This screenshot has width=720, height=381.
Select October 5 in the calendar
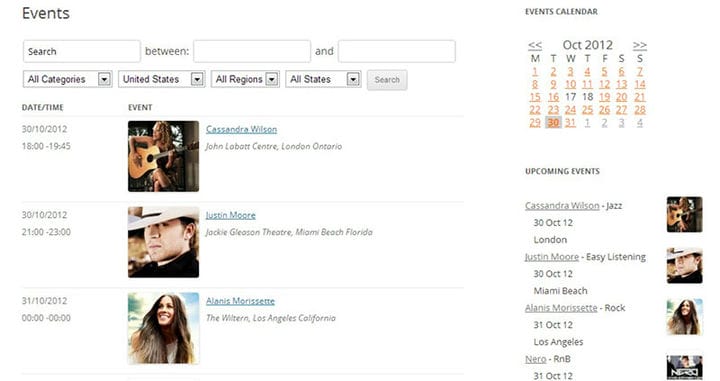(x=605, y=72)
